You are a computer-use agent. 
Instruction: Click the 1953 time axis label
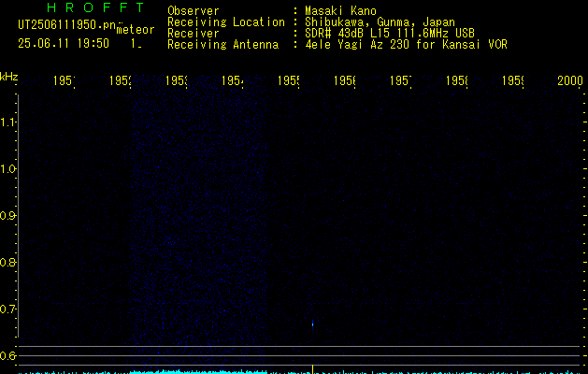pyautogui.click(x=177, y=80)
